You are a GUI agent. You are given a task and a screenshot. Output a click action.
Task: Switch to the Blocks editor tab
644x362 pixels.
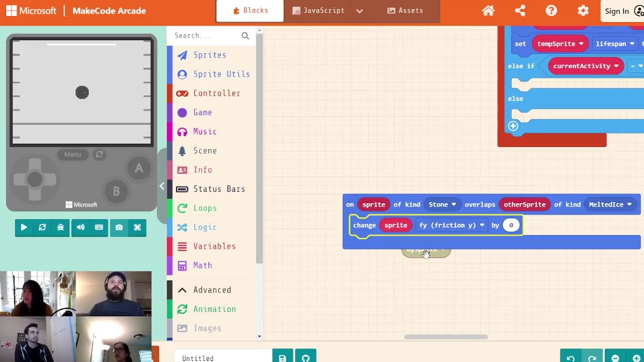tap(250, 11)
